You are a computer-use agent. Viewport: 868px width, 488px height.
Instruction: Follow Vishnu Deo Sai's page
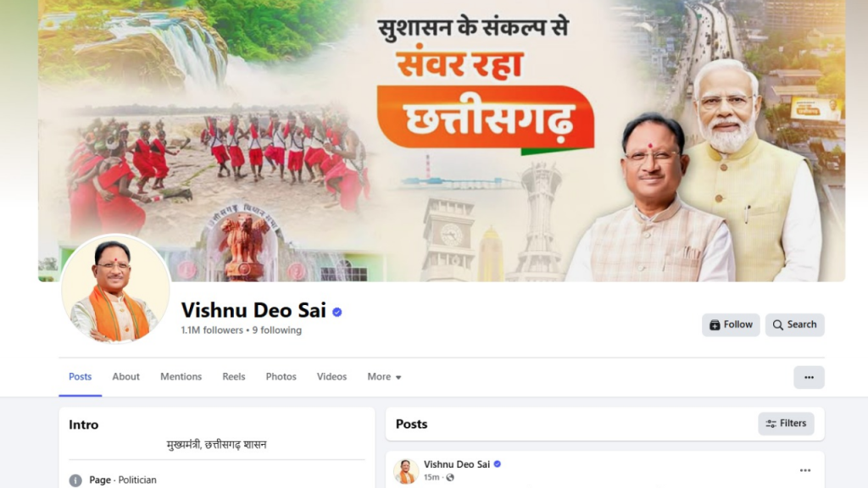[731, 324]
